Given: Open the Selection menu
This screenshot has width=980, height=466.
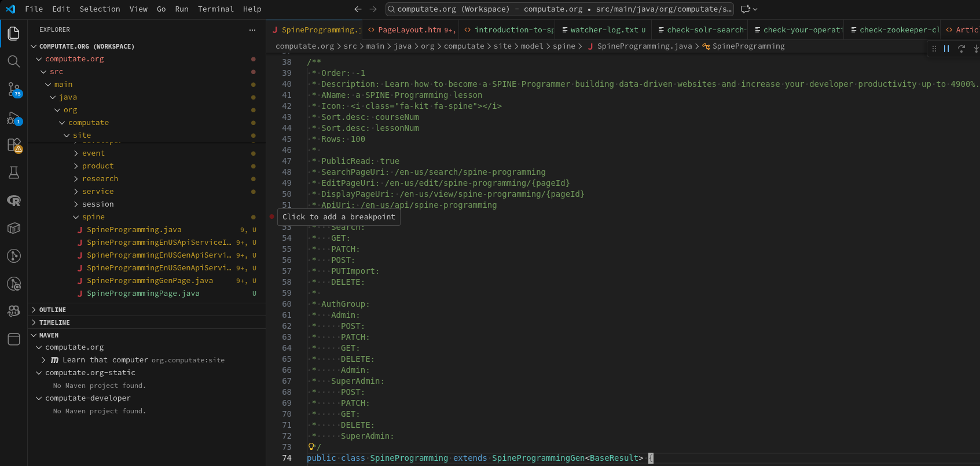Looking at the screenshot, I should click(100, 9).
